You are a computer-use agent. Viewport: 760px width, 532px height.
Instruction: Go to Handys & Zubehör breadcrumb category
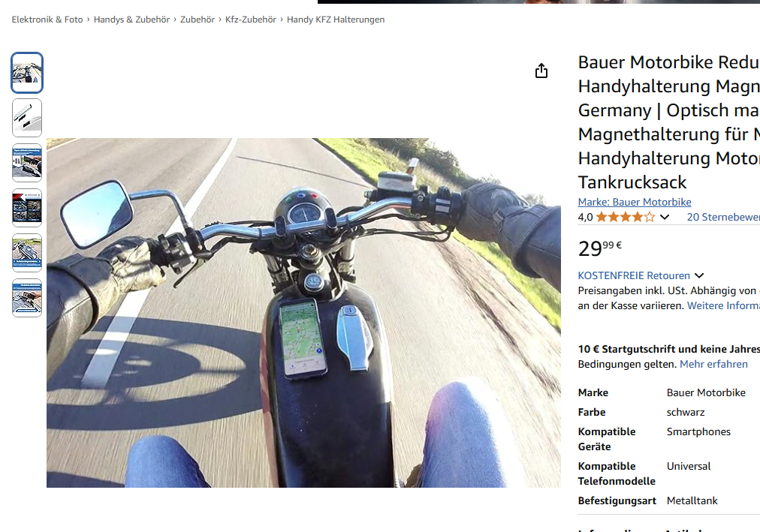[131, 20]
